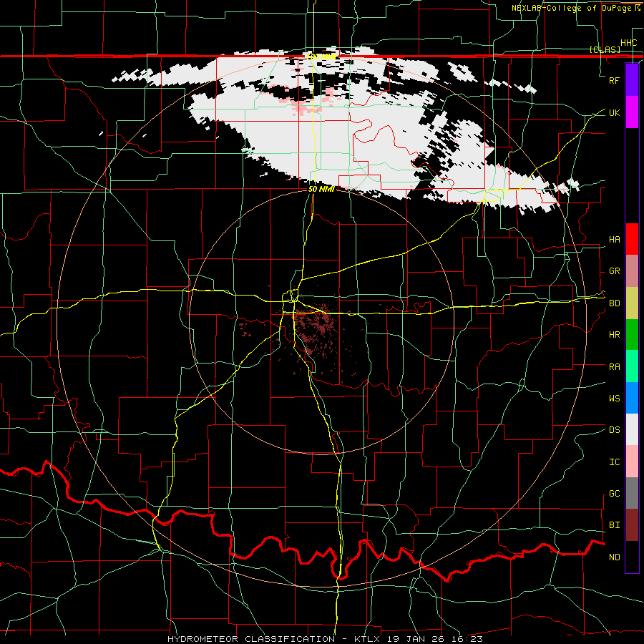Click the HHC product label
644x644 pixels.
click(x=628, y=43)
